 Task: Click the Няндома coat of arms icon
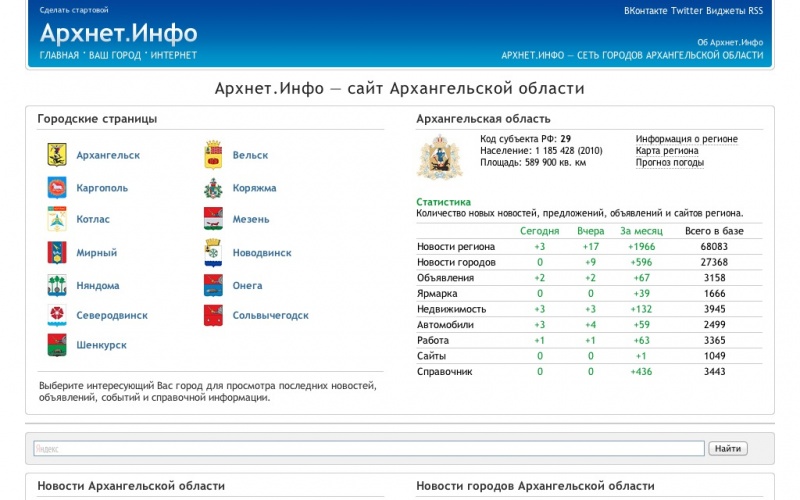(x=57, y=285)
